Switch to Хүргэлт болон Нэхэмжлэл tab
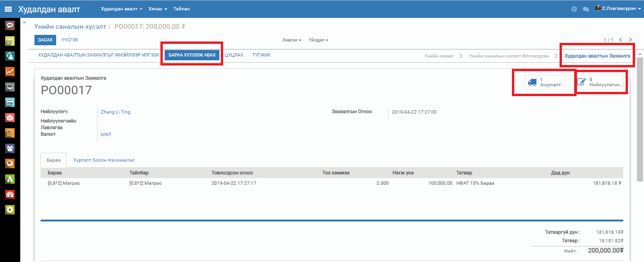Screen dimensions: 644x262 point(104,160)
